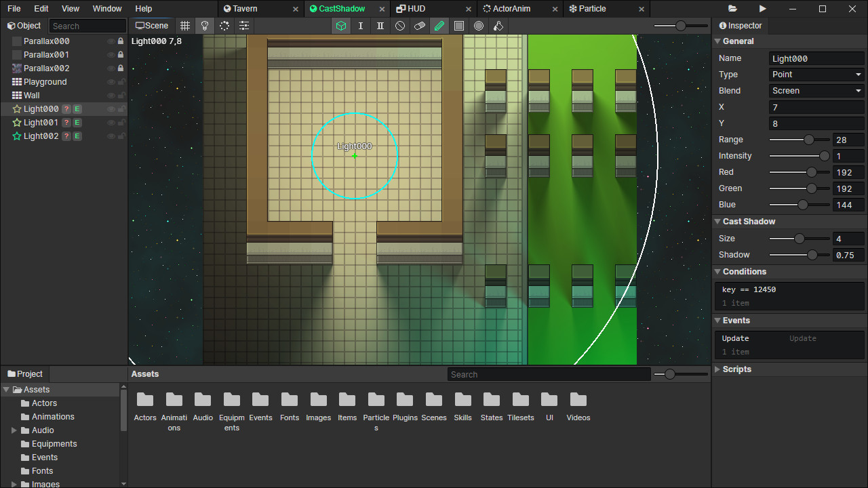Hide the Wall layer with its eye toggle
Viewport: 868px width, 488px height.
111,95
